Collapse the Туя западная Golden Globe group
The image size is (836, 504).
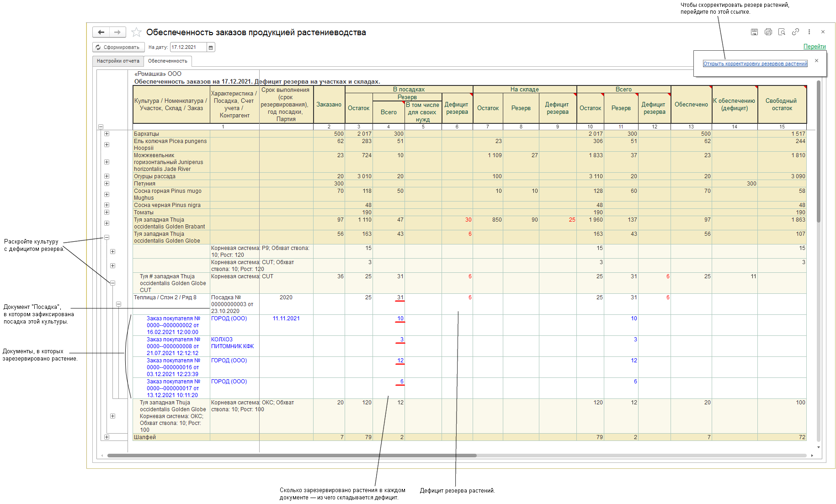click(x=106, y=237)
